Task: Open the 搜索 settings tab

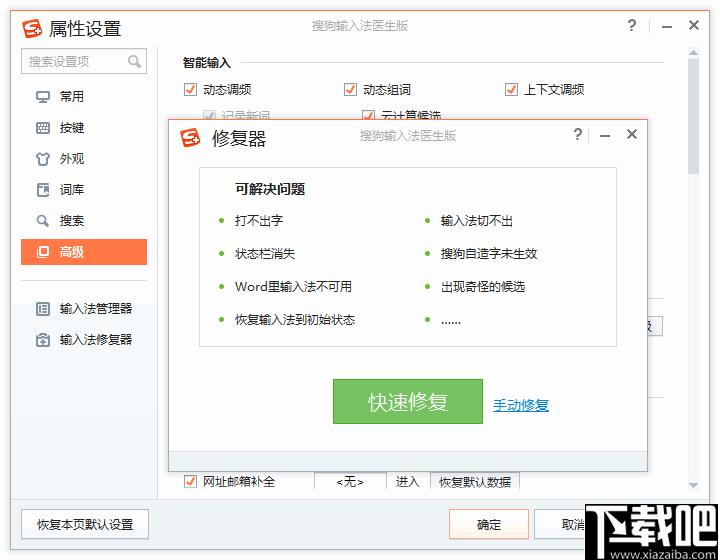Action: 72,221
